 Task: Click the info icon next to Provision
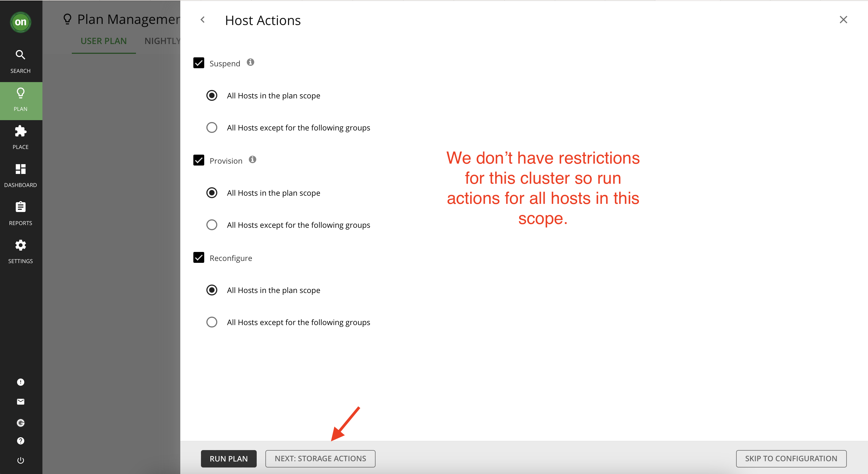252,159
